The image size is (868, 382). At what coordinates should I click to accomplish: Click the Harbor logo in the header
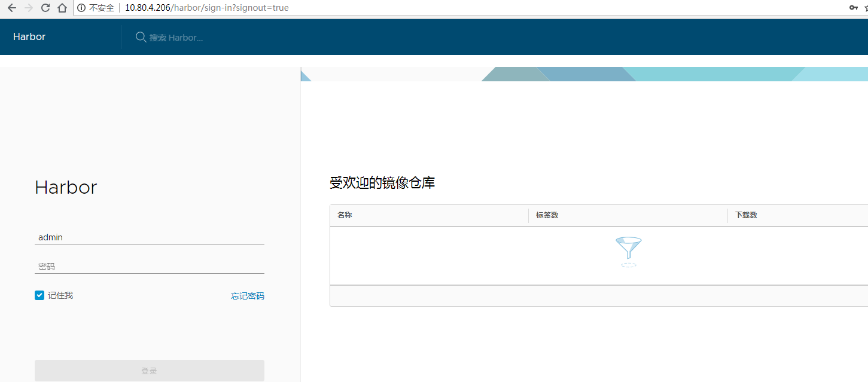point(29,37)
